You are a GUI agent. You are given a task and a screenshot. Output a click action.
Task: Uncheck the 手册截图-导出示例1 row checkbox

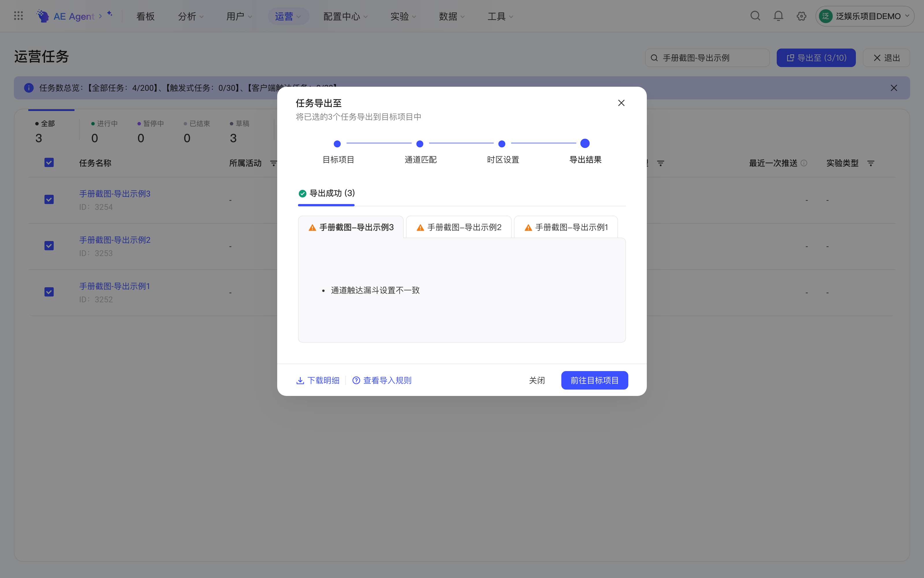49,292
